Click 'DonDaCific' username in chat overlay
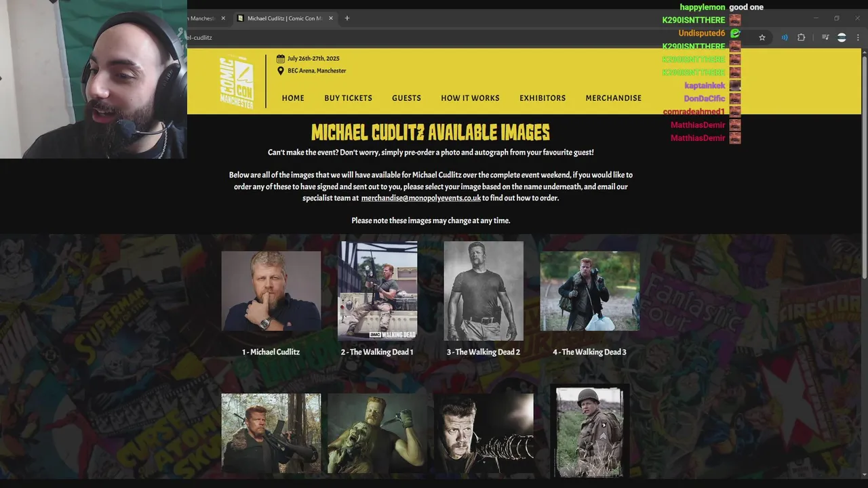The height and width of the screenshot is (488, 868). (x=705, y=98)
